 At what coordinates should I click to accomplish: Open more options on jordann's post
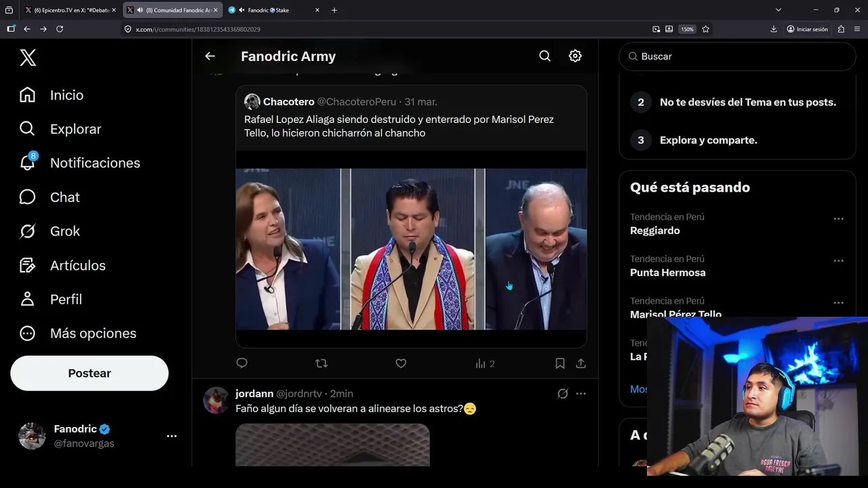point(581,393)
